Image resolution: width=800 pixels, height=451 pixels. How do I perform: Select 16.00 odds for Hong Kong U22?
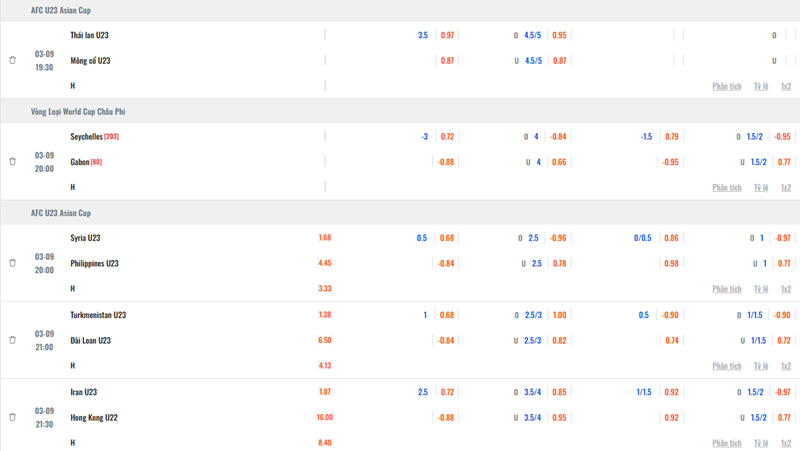point(324,417)
